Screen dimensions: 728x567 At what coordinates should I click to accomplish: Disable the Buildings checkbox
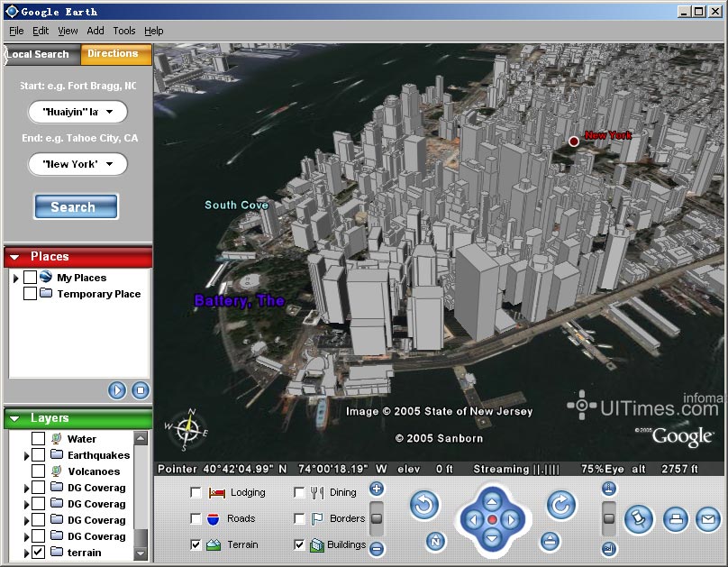(299, 544)
